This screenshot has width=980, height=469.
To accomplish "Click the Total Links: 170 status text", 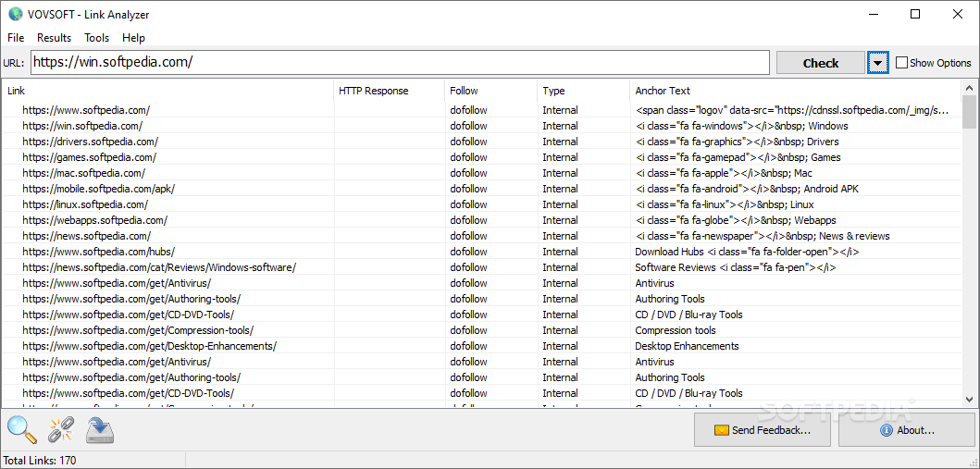I will (40, 461).
